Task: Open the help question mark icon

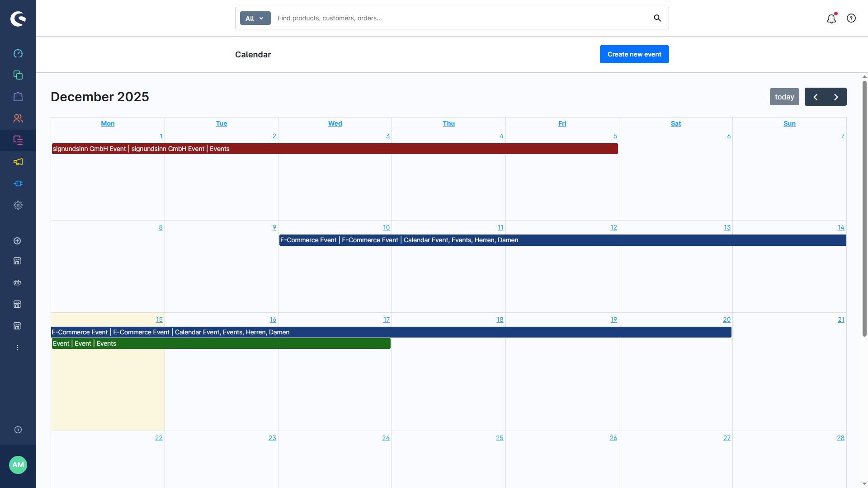Action: (851, 18)
